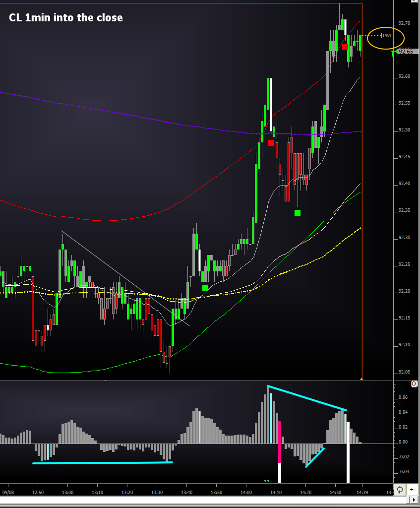The height and width of the screenshot is (508, 420).
Task: Click the current price tag 92.65
Action: (x=408, y=52)
